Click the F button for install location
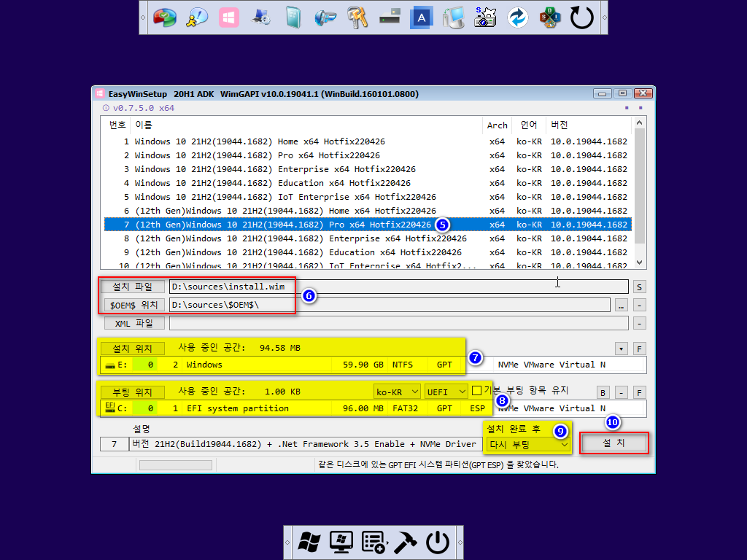This screenshot has height=560, width=747. pyautogui.click(x=639, y=349)
